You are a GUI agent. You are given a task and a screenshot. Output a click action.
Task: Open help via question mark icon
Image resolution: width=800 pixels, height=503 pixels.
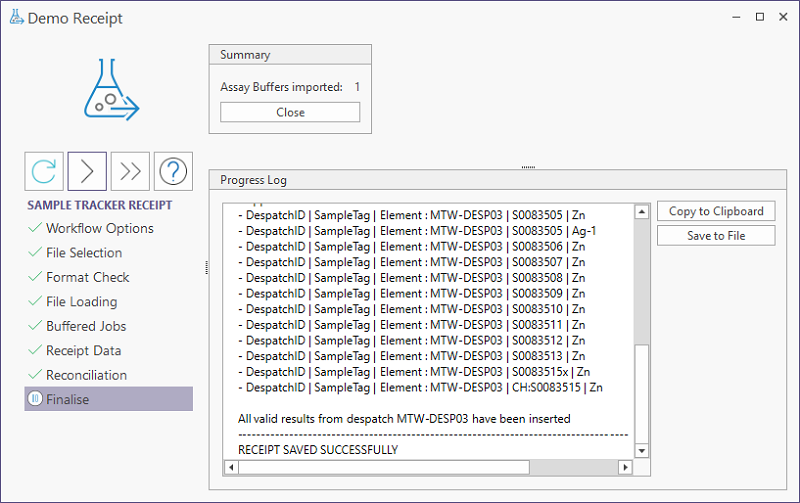pos(173,171)
